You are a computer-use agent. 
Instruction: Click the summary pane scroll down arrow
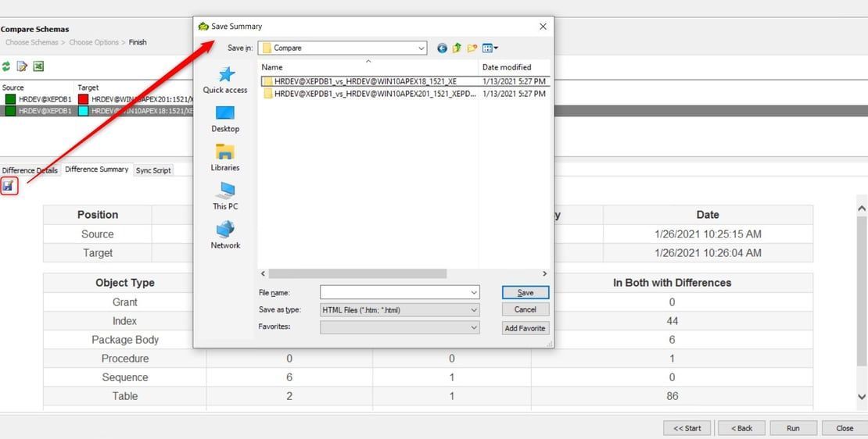862,396
